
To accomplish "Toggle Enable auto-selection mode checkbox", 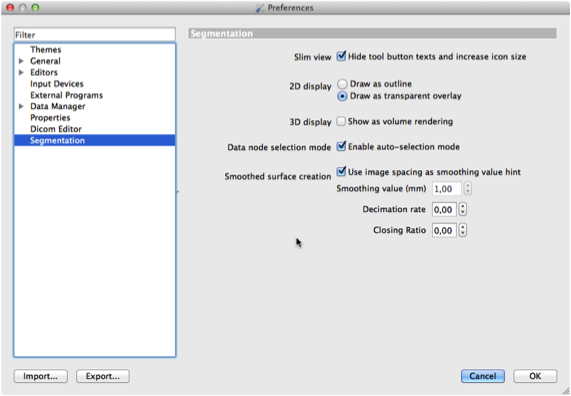I will [341, 146].
